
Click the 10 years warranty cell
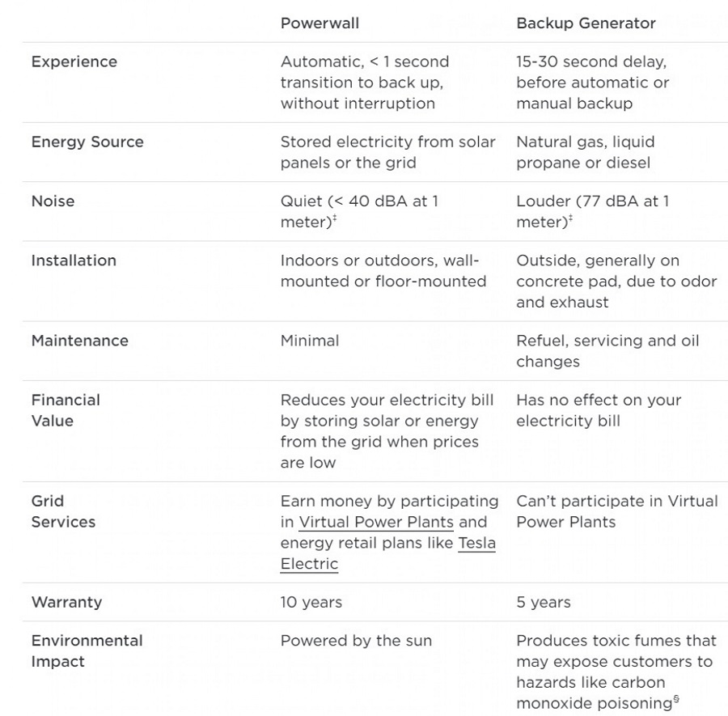point(311,603)
